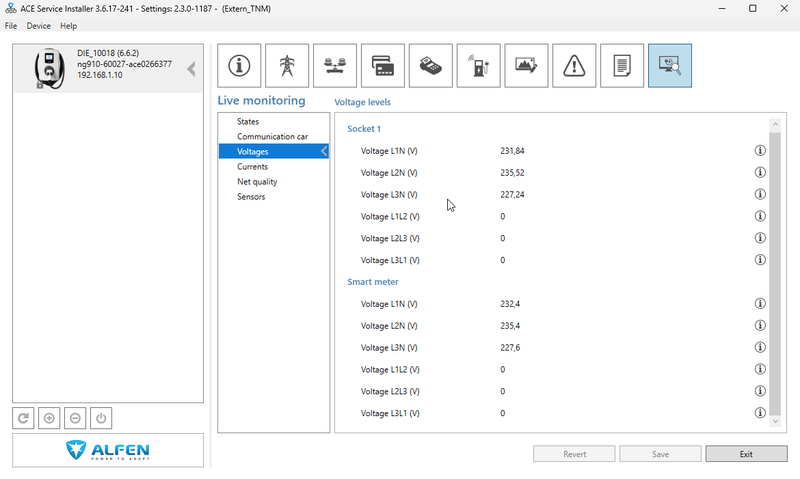Image resolution: width=800 pixels, height=479 pixels.
Task: Open the display image settings icon
Action: (x=527, y=66)
